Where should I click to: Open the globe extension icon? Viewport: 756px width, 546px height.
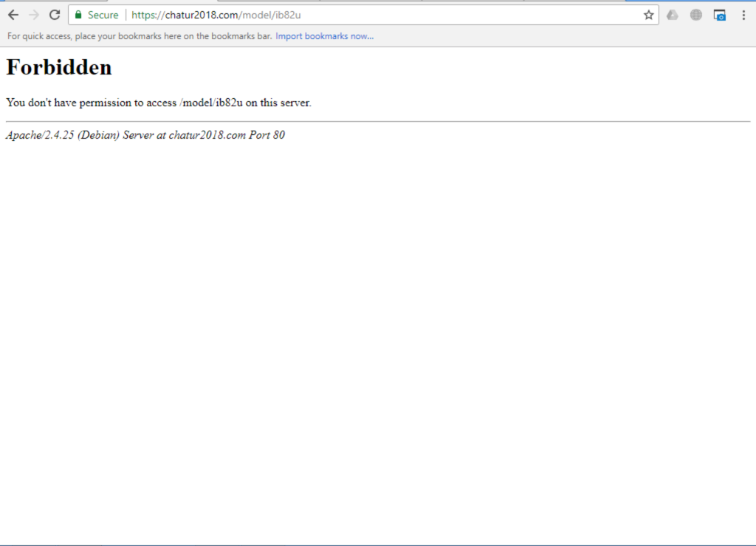(695, 15)
